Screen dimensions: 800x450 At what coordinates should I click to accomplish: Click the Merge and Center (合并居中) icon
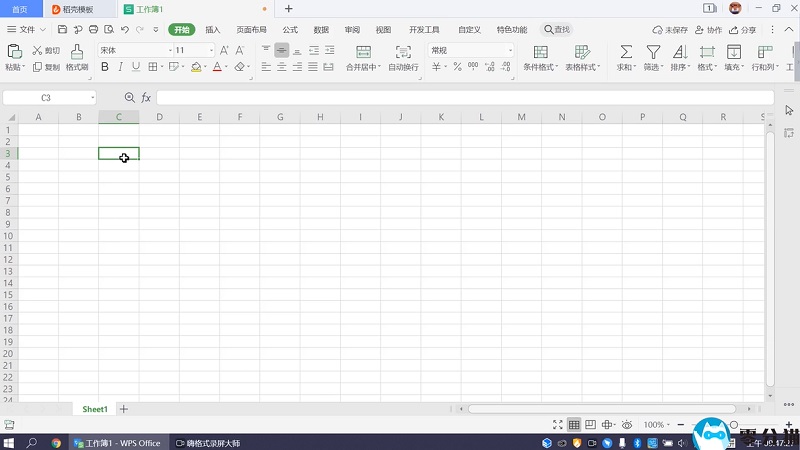point(363,51)
